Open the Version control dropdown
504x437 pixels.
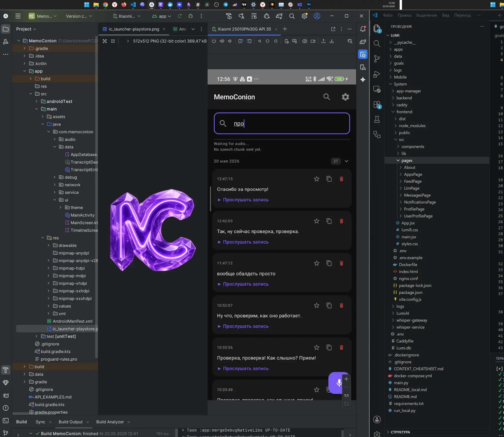tap(79, 16)
